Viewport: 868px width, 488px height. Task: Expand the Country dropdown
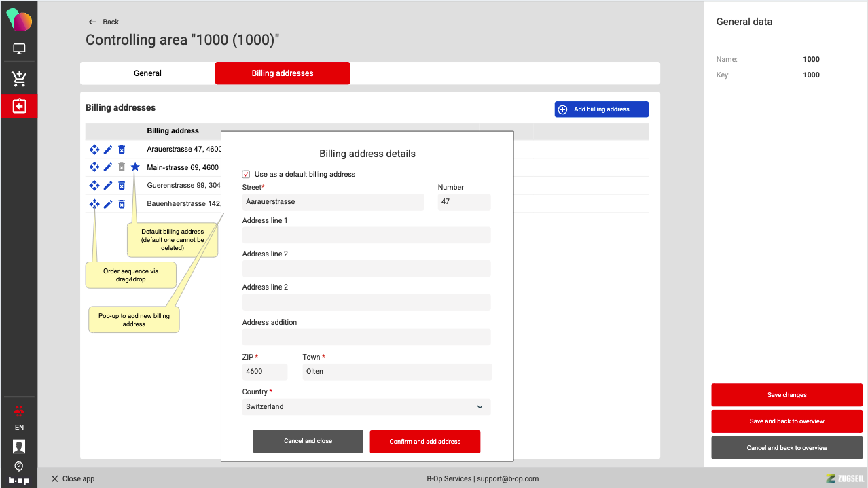click(366, 407)
